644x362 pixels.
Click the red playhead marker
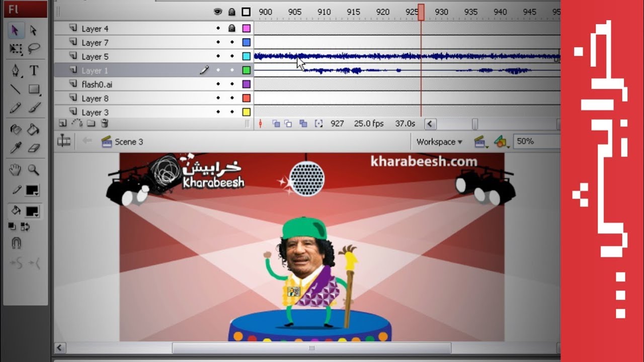pyautogui.click(x=421, y=12)
